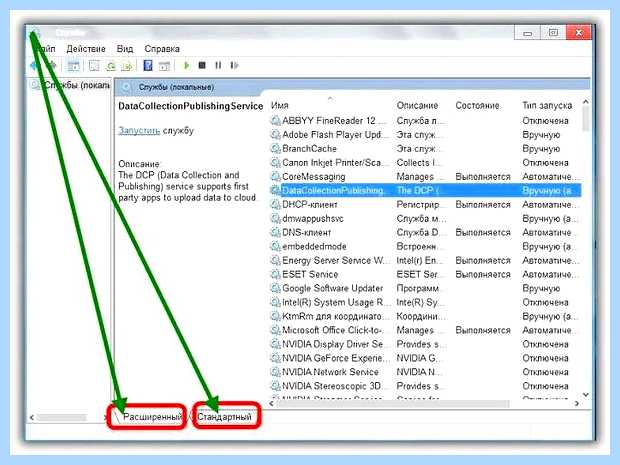Select Службы (локальные) in the left tree
The height and width of the screenshot is (465, 620).
coord(77,85)
